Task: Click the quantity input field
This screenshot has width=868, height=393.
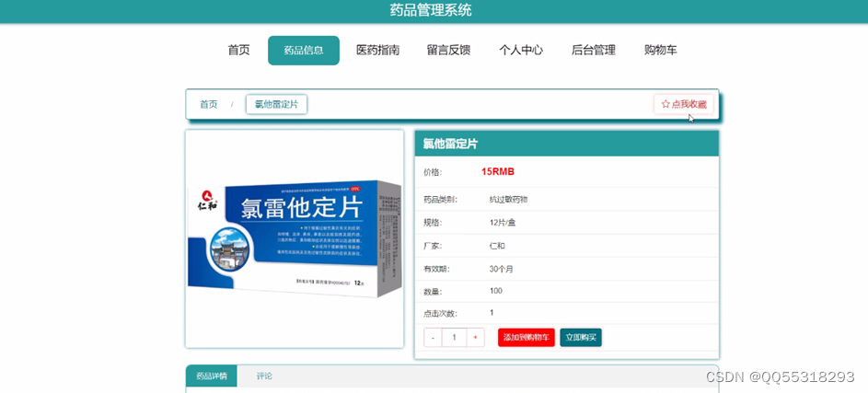Action: pos(455,337)
